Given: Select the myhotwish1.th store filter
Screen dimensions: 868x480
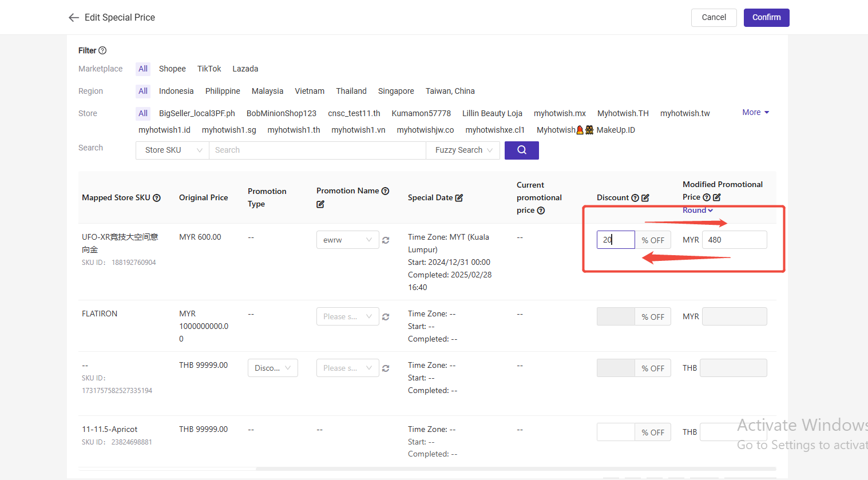Looking at the screenshot, I should tap(294, 130).
